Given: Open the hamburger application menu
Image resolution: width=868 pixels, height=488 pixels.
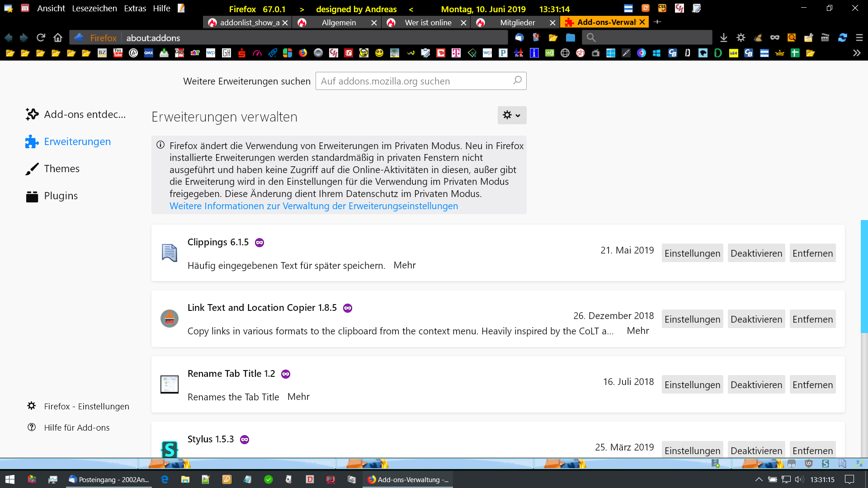Looking at the screenshot, I should pos(859,38).
